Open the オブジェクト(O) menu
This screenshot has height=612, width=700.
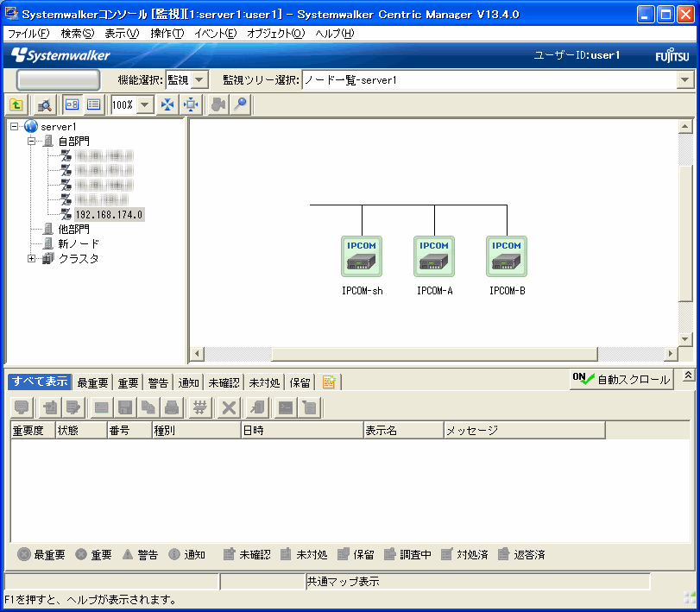275,34
